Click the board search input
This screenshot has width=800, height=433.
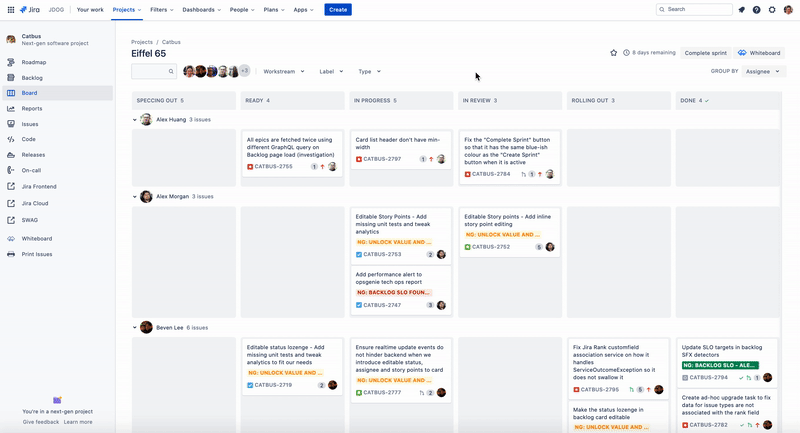click(x=154, y=71)
